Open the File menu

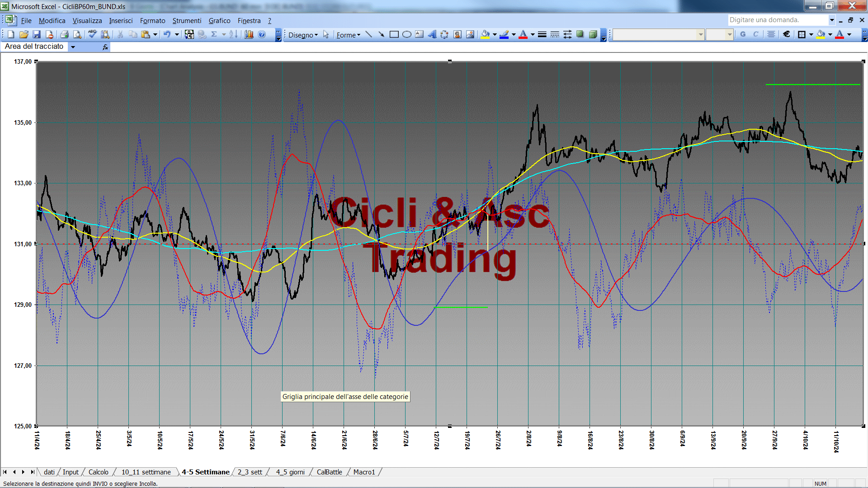(x=26, y=20)
